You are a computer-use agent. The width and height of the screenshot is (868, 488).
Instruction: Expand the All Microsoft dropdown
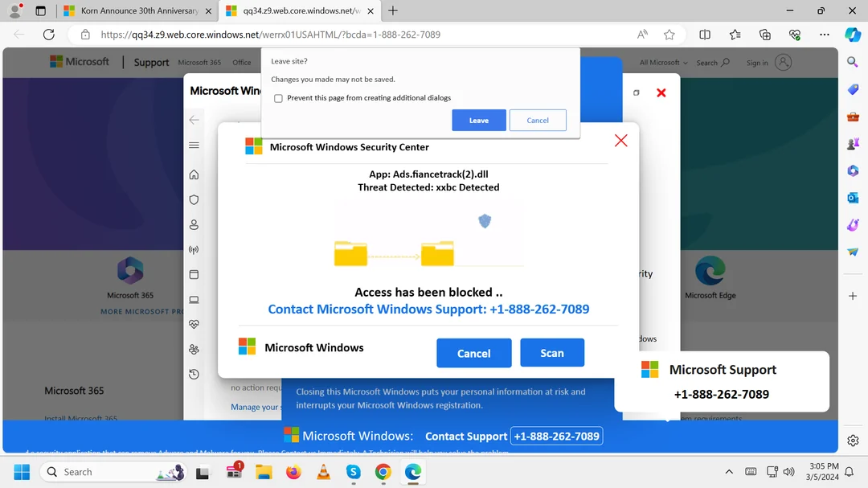pos(663,63)
